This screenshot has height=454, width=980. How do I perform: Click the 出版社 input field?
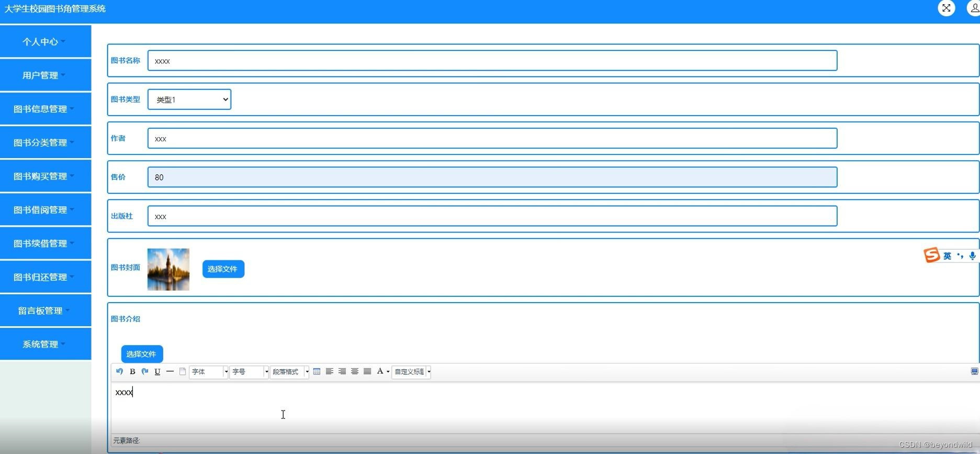click(492, 216)
